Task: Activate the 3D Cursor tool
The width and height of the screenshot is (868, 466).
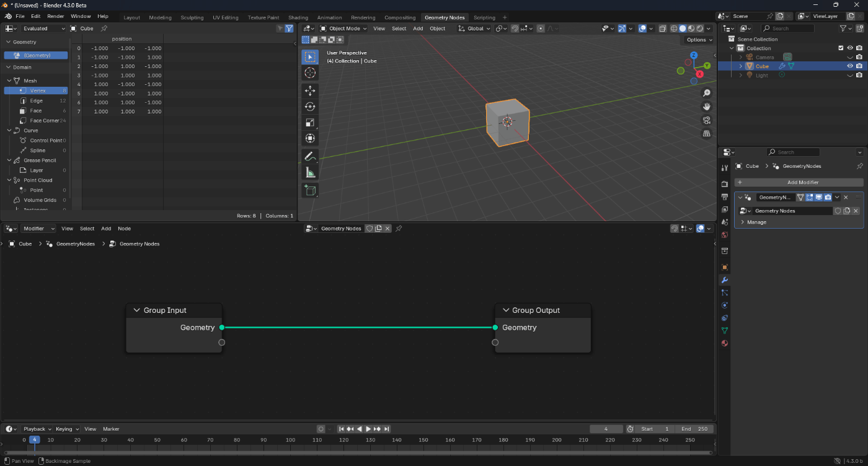Action: (310, 73)
